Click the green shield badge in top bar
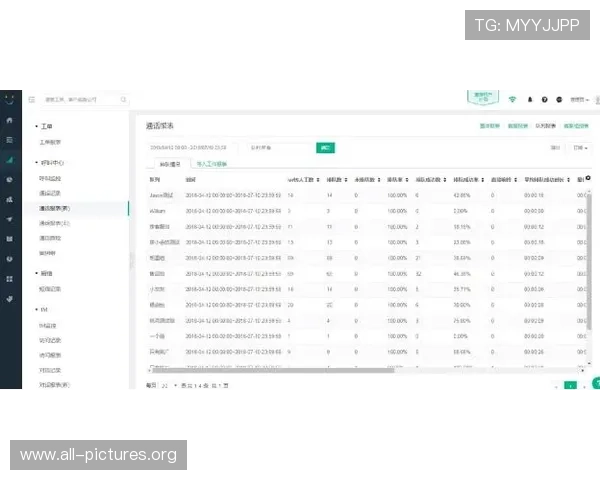Screen dimensions: 600x480 483,98
